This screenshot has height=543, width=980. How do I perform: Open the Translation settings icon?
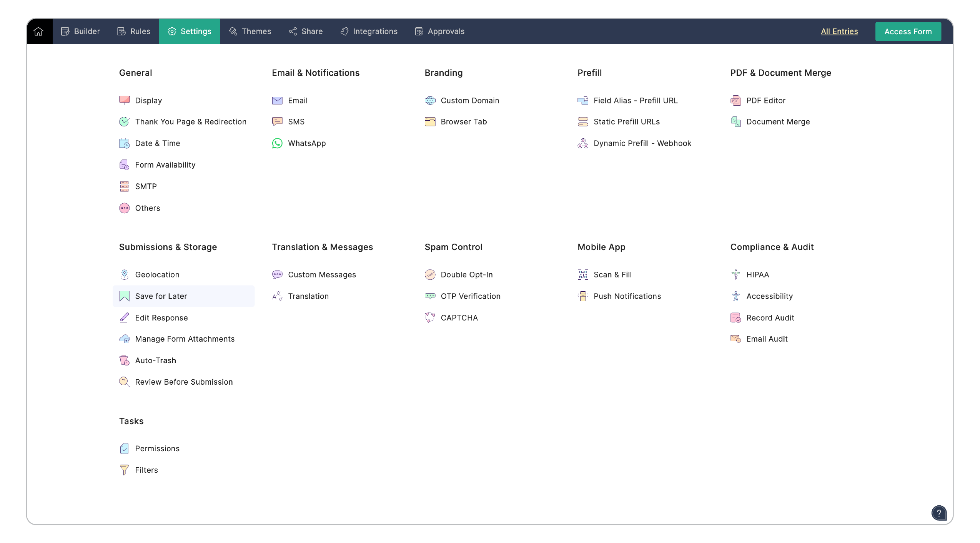coord(277,296)
